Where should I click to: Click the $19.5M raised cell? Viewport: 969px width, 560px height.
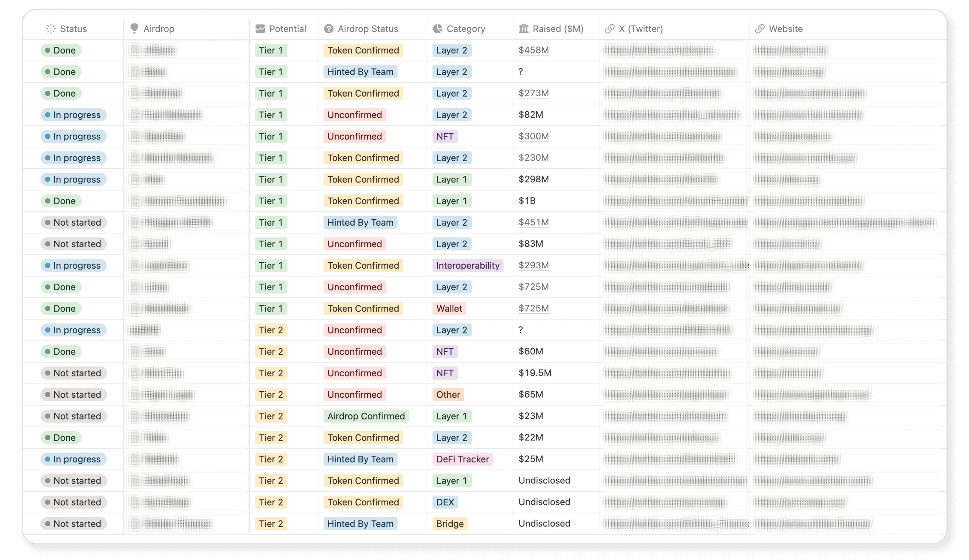click(535, 373)
